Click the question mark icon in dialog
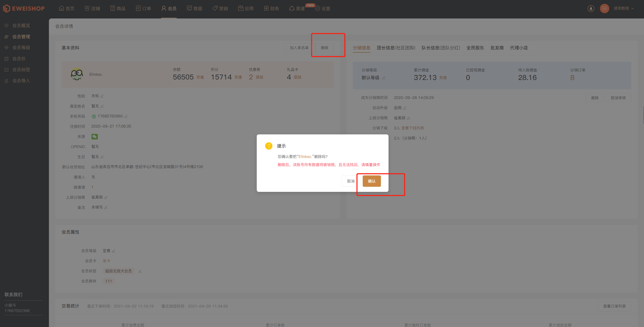Screen dimensions: 644x327 [269, 146]
